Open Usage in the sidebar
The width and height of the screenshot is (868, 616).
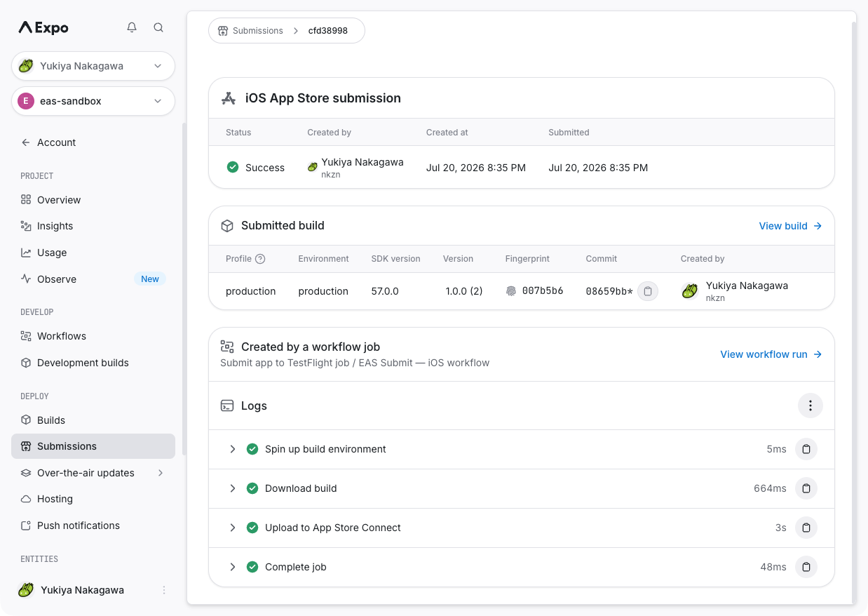(x=93, y=253)
